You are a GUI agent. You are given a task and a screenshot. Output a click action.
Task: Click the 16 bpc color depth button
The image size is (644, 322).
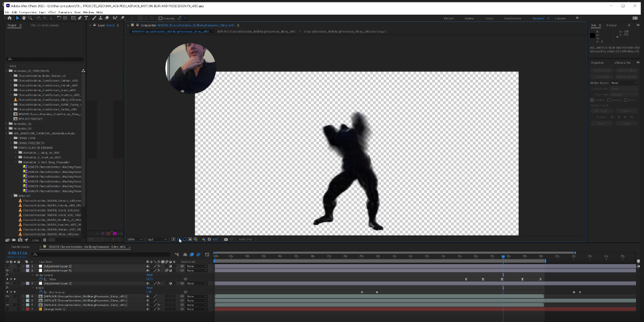tap(35, 240)
